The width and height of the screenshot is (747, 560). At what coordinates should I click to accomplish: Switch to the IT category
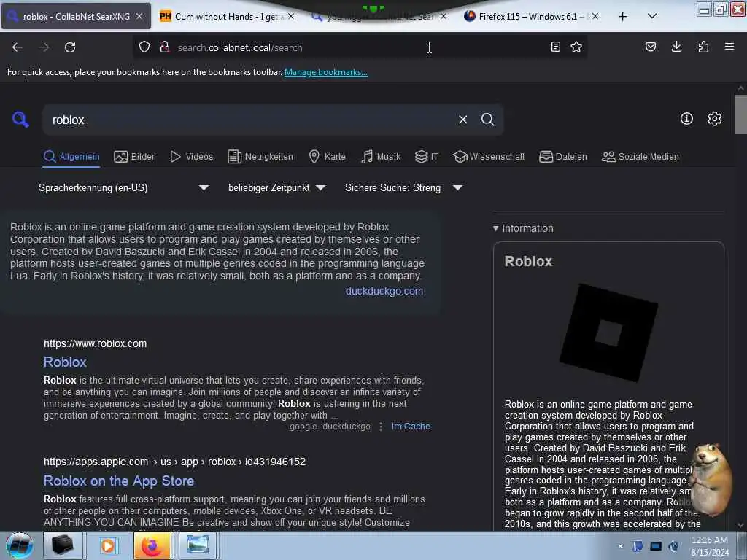pyautogui.click(x=426, y=157)
